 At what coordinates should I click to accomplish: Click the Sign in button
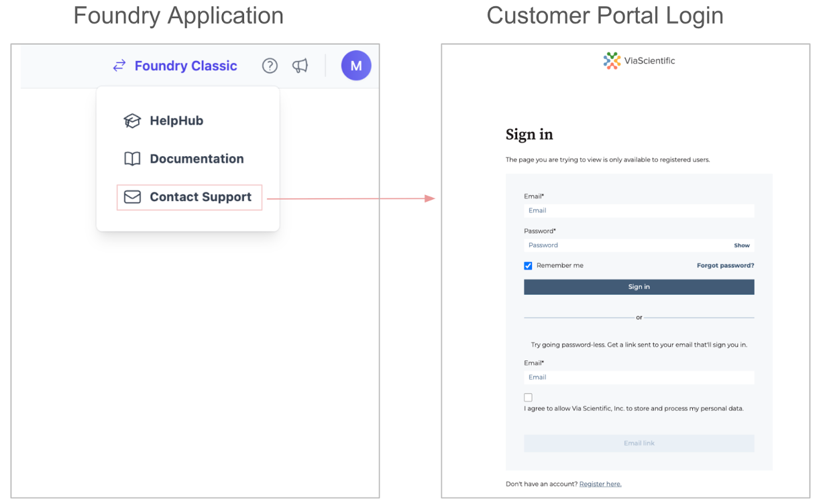click(x=639, y=287)
